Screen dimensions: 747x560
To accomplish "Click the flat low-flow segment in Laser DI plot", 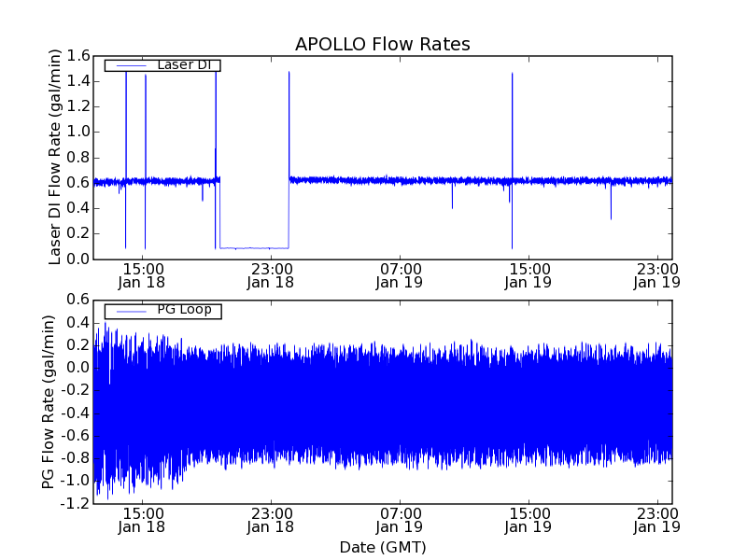I will 254,248.
